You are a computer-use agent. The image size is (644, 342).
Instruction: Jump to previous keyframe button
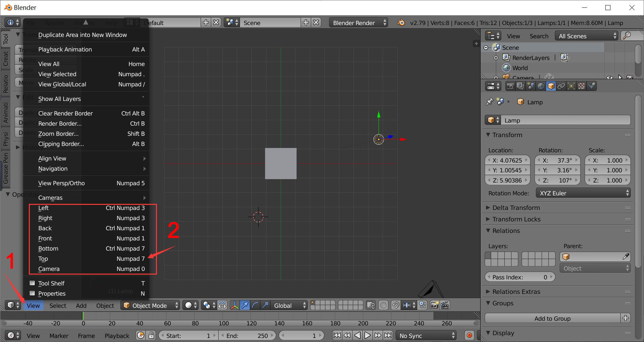pyautogui.click(x=347, y=336)
